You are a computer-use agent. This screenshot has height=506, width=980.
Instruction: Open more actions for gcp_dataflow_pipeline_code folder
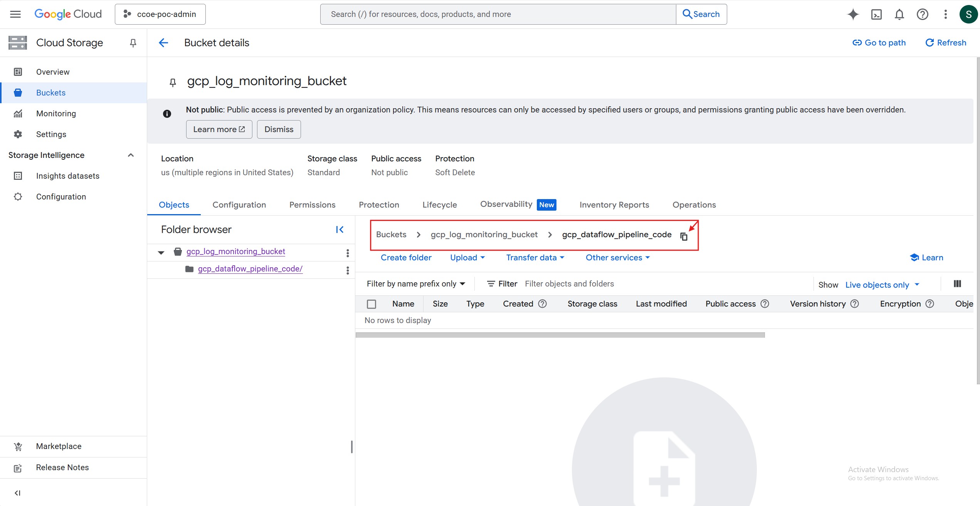[x=348, y=270]
